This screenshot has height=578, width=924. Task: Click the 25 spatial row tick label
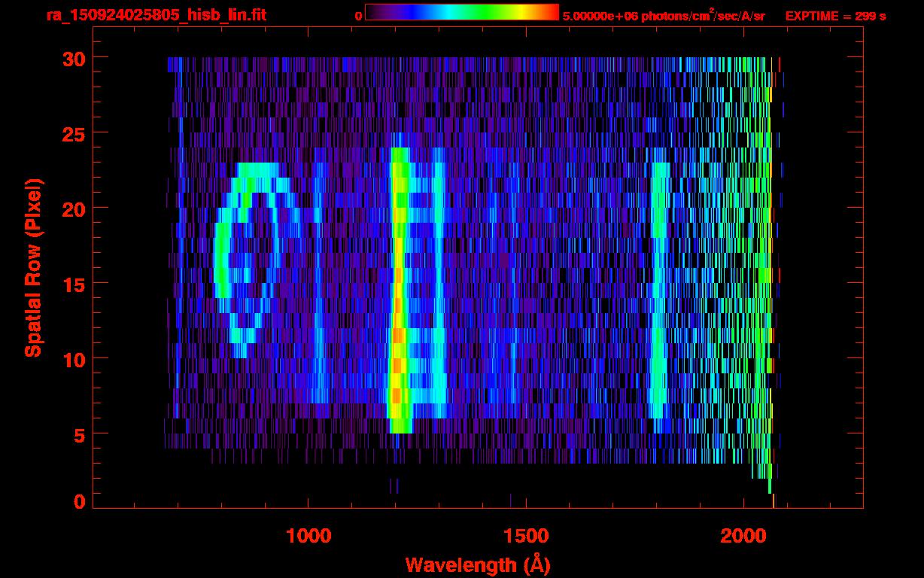click(74, 133)
